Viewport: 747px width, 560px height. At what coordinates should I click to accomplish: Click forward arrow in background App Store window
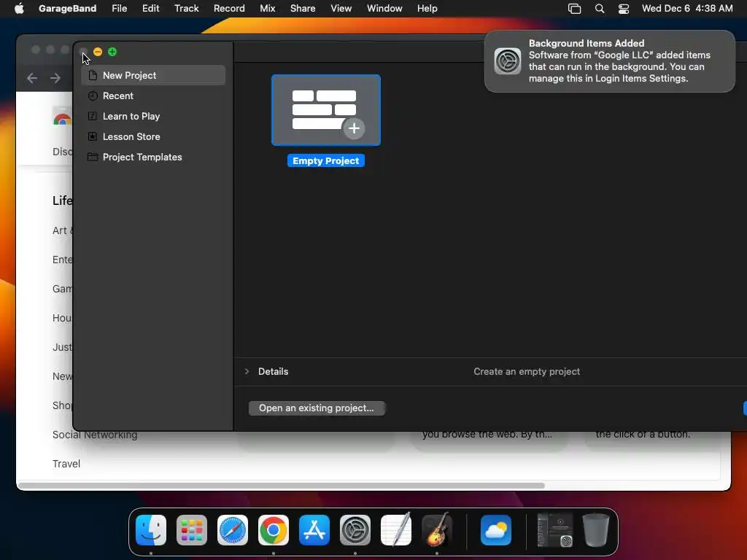(x=55, y=77)
